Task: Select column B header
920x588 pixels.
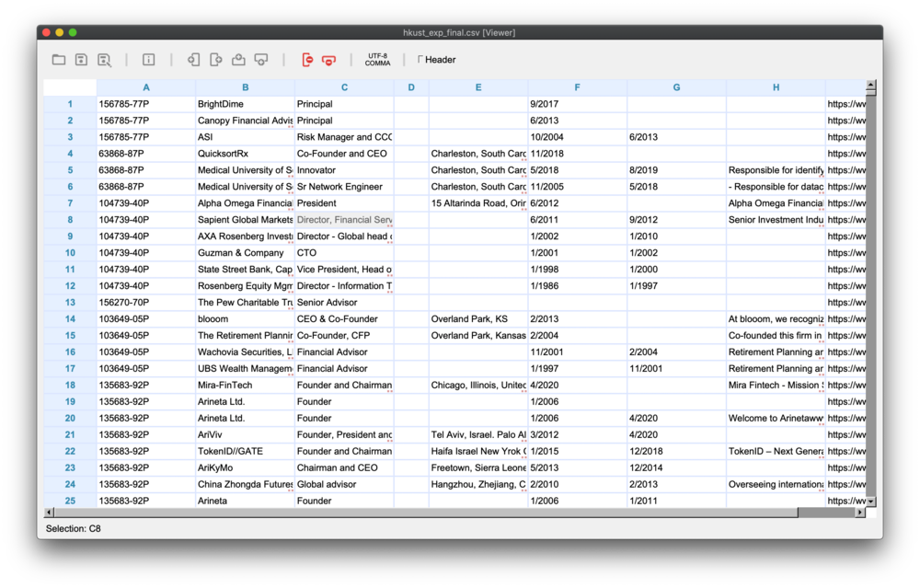Action: click(246, 87)
